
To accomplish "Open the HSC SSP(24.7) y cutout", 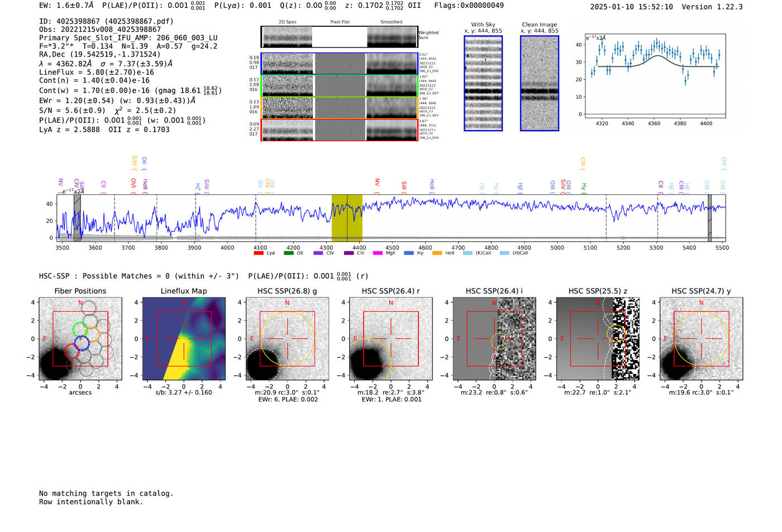I will 701,339.
